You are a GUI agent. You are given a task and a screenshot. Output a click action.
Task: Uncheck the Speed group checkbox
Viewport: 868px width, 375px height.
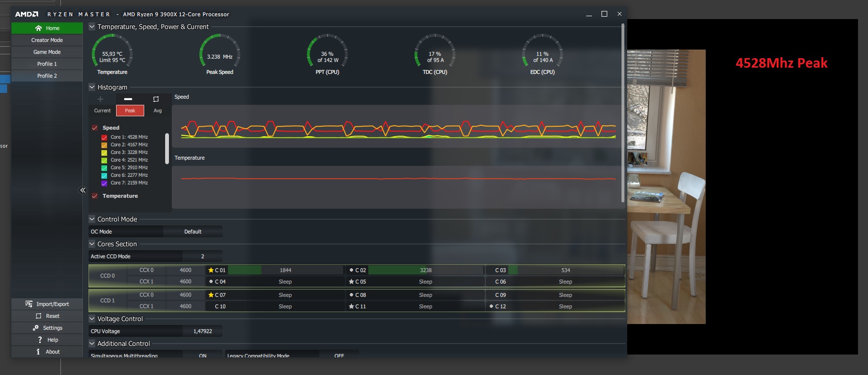(x=95, y=128)
